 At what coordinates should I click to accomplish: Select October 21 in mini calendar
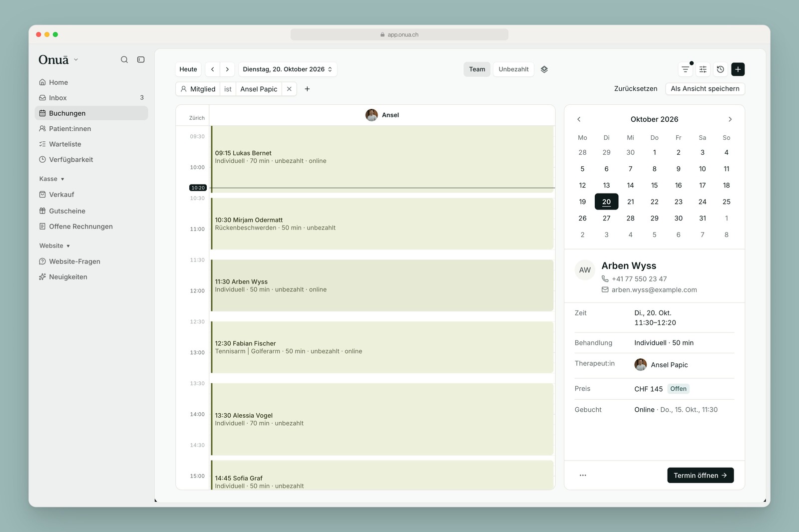click(631, 202)
